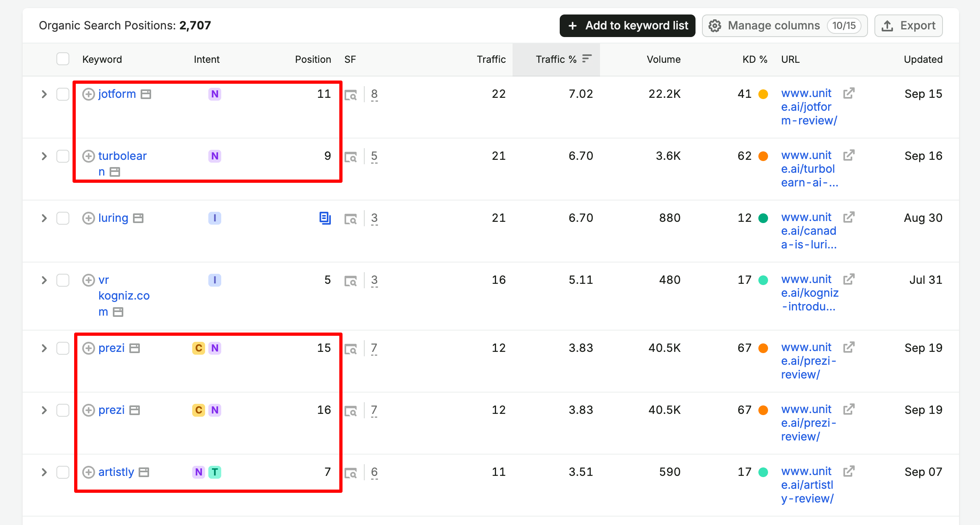Open SERP snapshot icon after luring keyword

coord(138,218)
